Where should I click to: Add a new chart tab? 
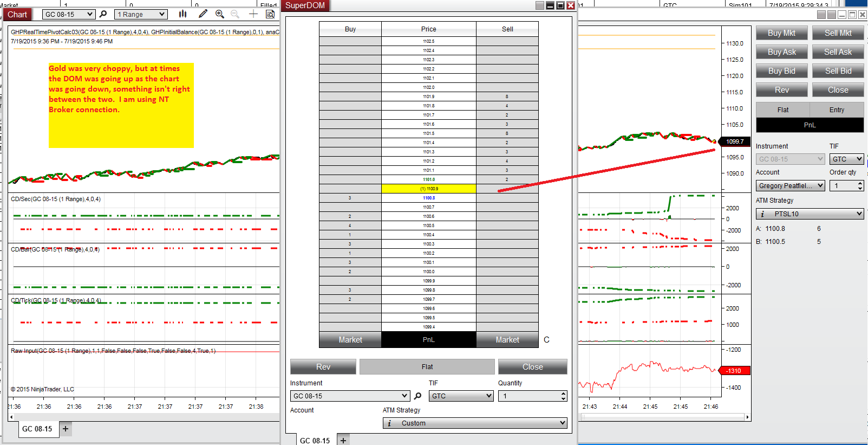coord(66,429)
